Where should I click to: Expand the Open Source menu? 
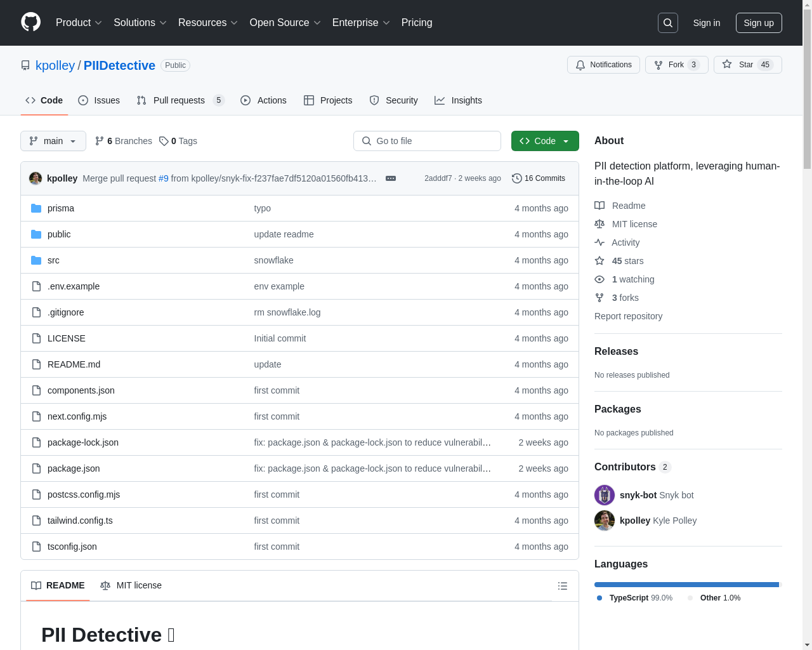[x=285, y=23]
